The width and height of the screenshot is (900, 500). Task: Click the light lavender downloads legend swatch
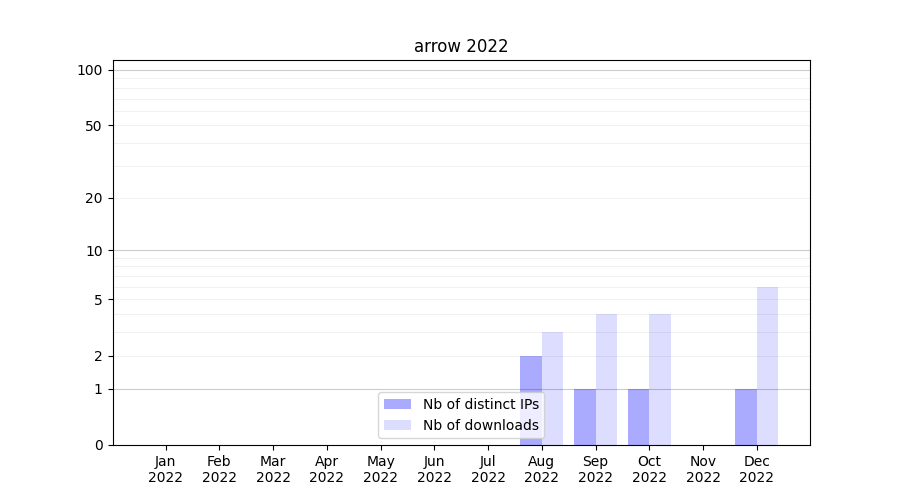[397, 425]
